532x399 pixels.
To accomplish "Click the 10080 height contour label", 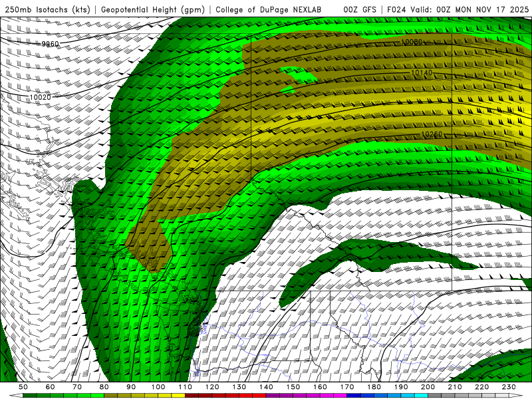I will (x=412, y=42).
